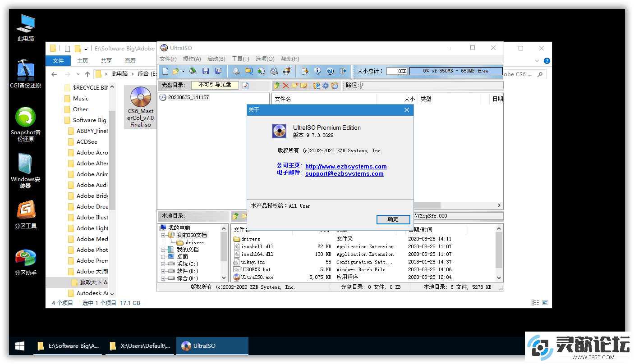The height and width of the screenshot is (364, 634).
Task: Click the Burn CD image flame icon
Action: coord(287,71)
